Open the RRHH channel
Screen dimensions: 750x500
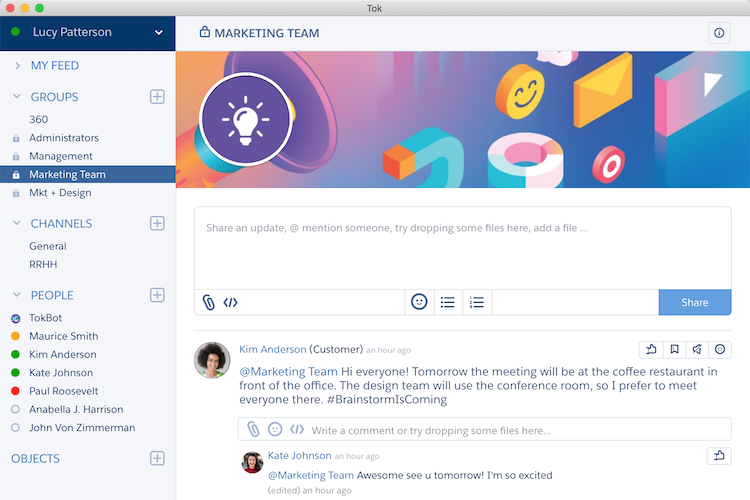tap(43, 264)
